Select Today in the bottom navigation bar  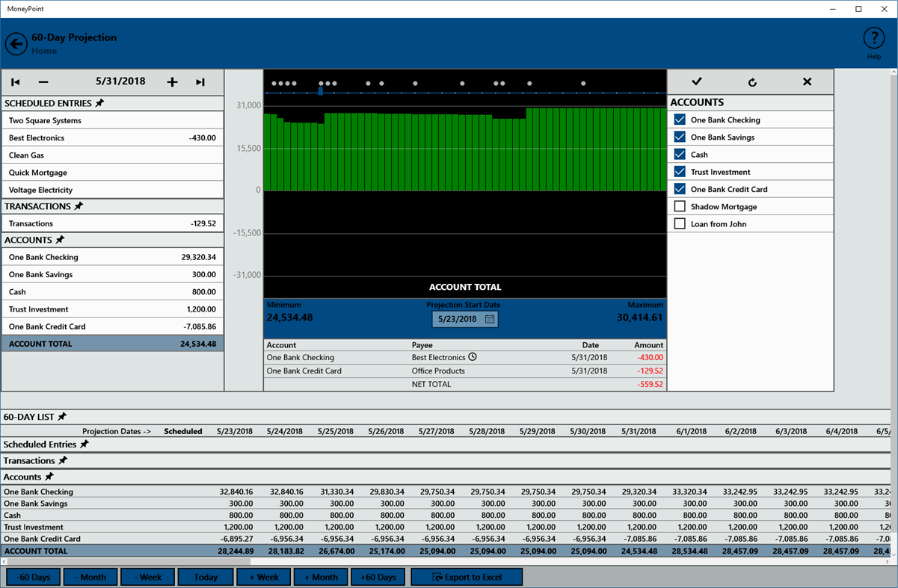tap(205, 576)
